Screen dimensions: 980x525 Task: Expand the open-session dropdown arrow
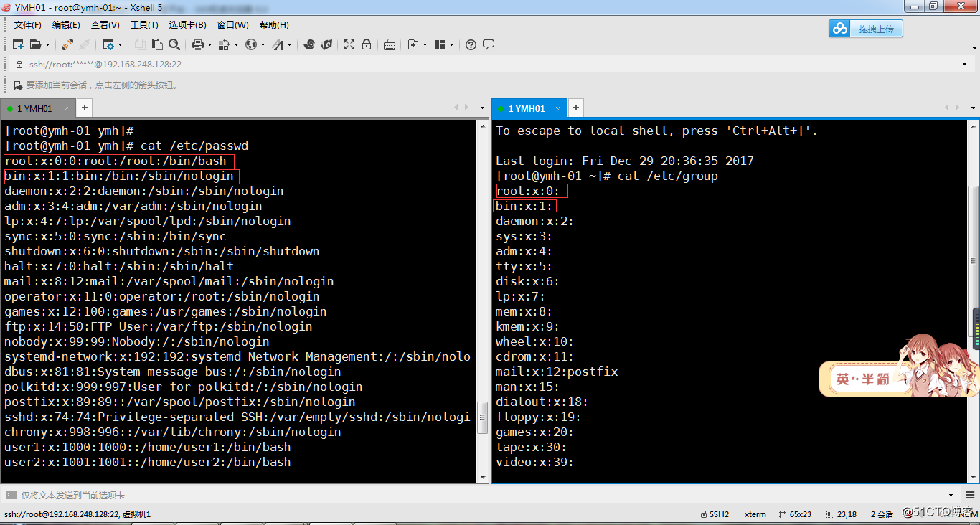click(x=47, y=44)
